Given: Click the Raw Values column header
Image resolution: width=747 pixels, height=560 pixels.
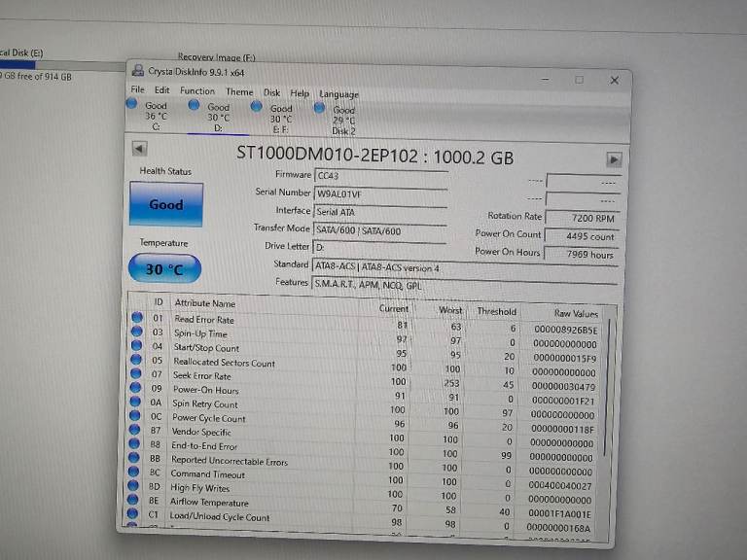Looking at the screenshot, I should tap(576, 313).
